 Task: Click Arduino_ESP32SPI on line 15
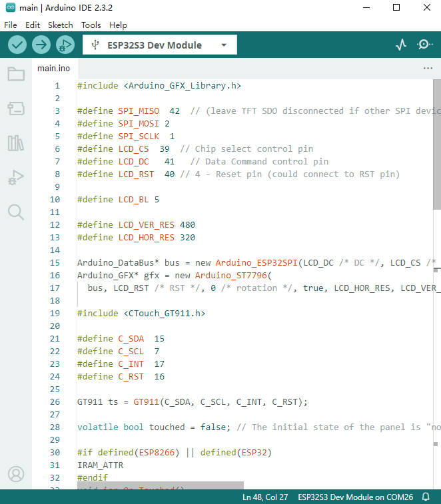[x=256, y=262]
